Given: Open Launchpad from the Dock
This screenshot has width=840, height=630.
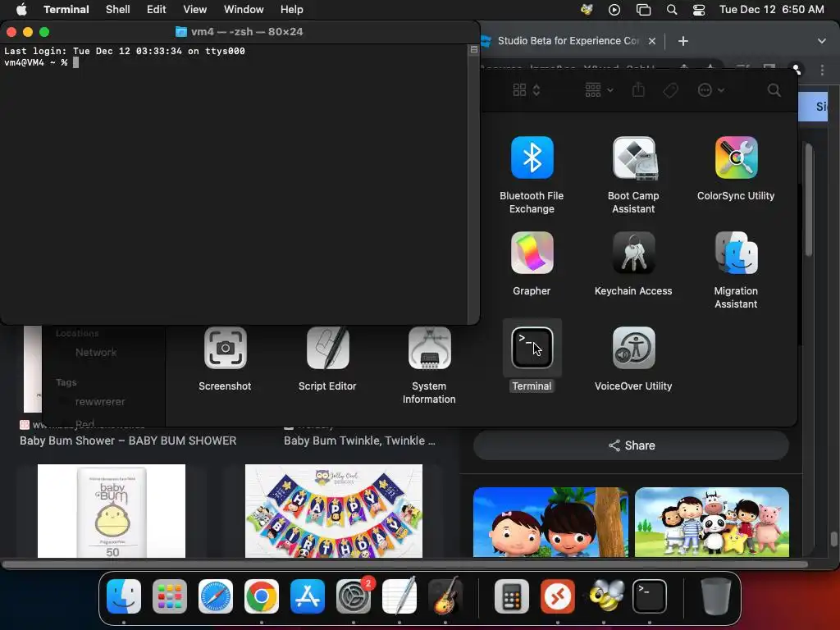Looking at the screenshot, I should pyautogui.click(x=170, y=596).
